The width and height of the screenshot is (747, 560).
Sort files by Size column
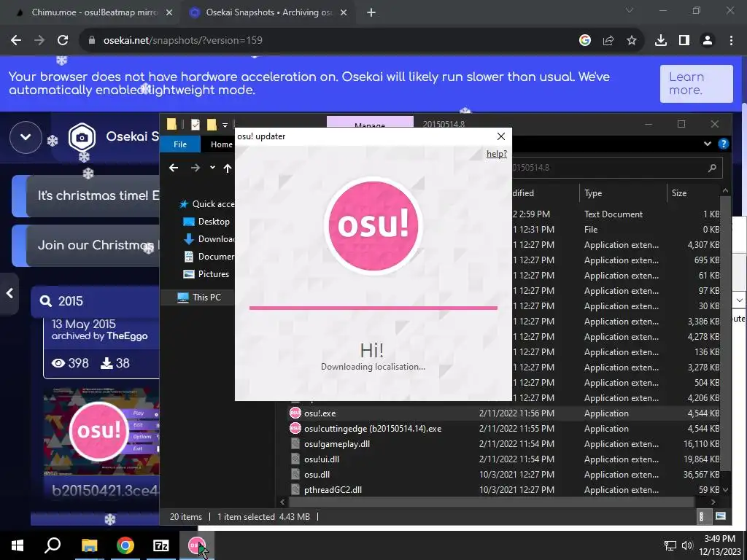point(694,193)
